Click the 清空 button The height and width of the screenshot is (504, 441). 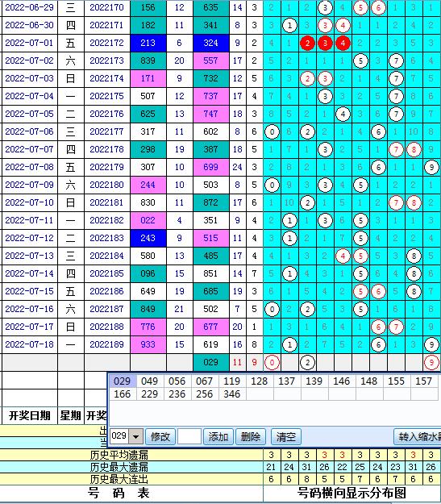(x=285, y=436)
